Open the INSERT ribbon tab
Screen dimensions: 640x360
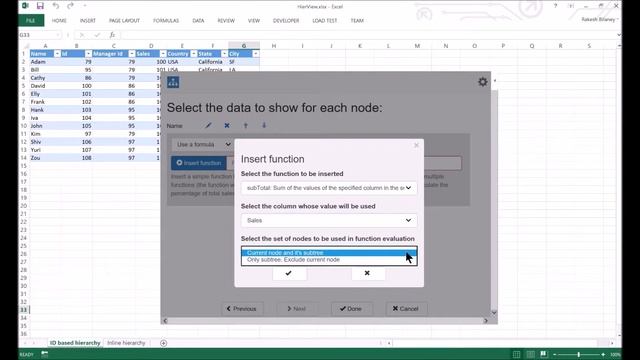(x=88, y=20)
